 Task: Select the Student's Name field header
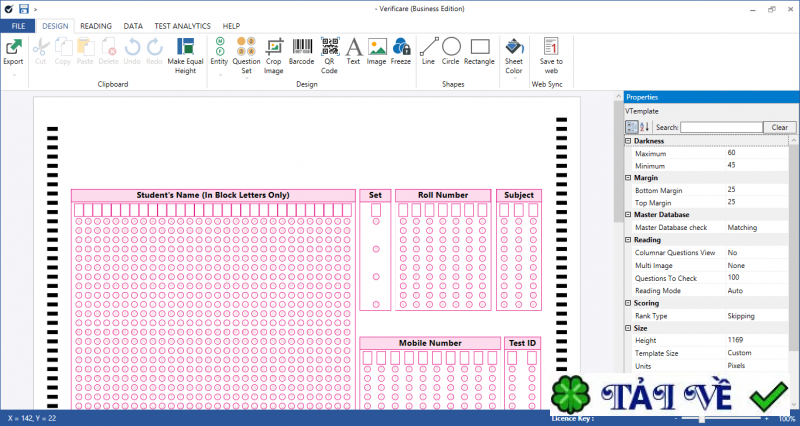click(x=213, y=195)
